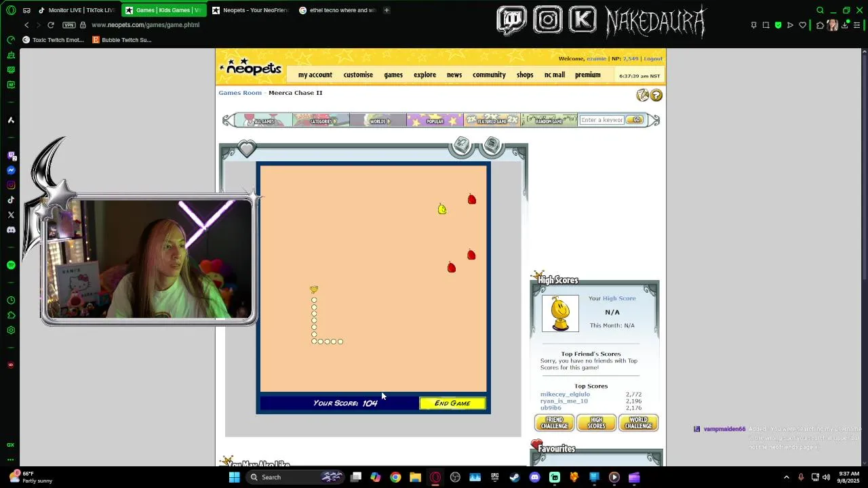The image size is (868, 488).
Task: Toggle the VPN badge
Action: (x=69, y=25)
